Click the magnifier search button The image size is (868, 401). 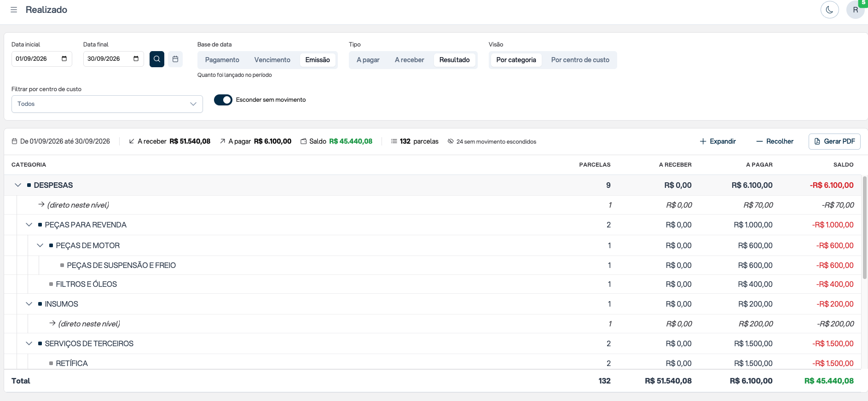[157, 59]
